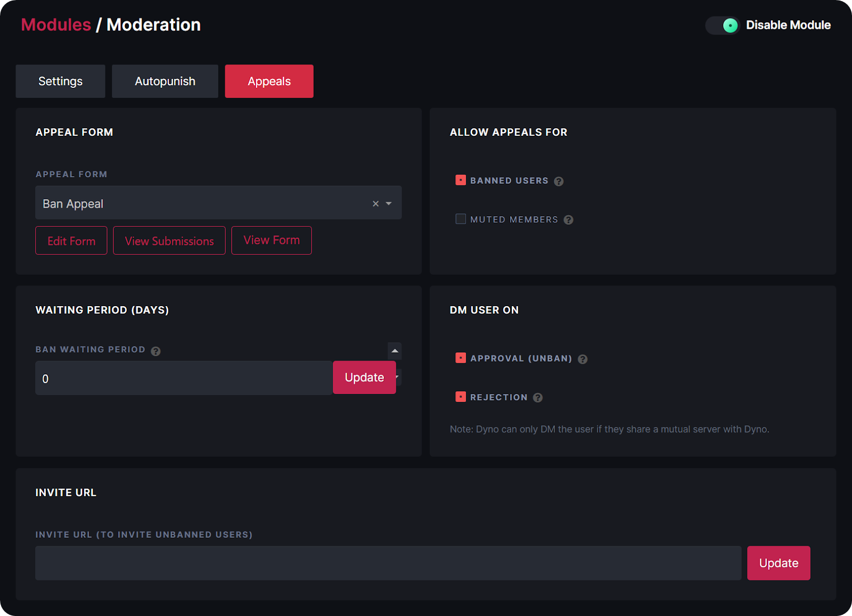This screenshot has height=616, width=852.
Task: Click the help icon beside Muted Members
Action: pos(568,219)
